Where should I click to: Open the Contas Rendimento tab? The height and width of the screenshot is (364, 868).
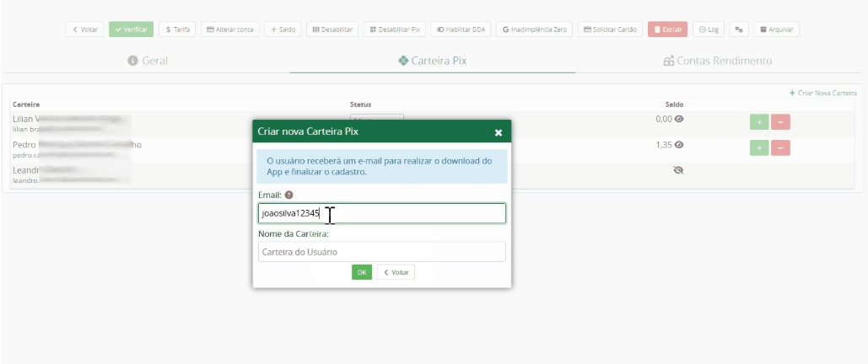717,61
